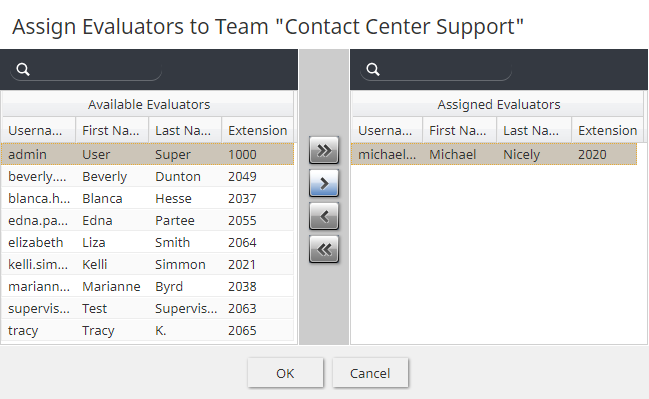Click the move all left double-arrow button
The image size is (649, 399).
point(324,249)
